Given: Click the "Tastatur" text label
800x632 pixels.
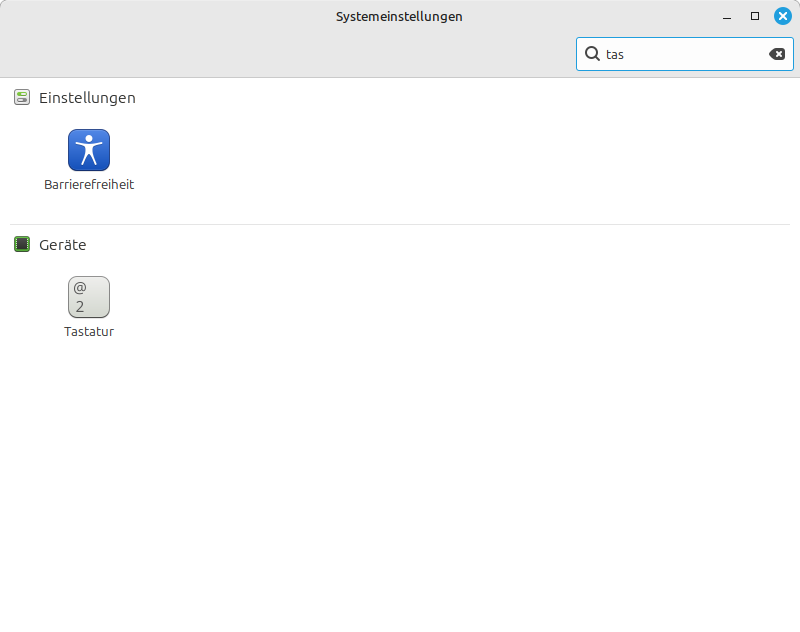Looking at the screenshot, I should click(x=89, y=332).
